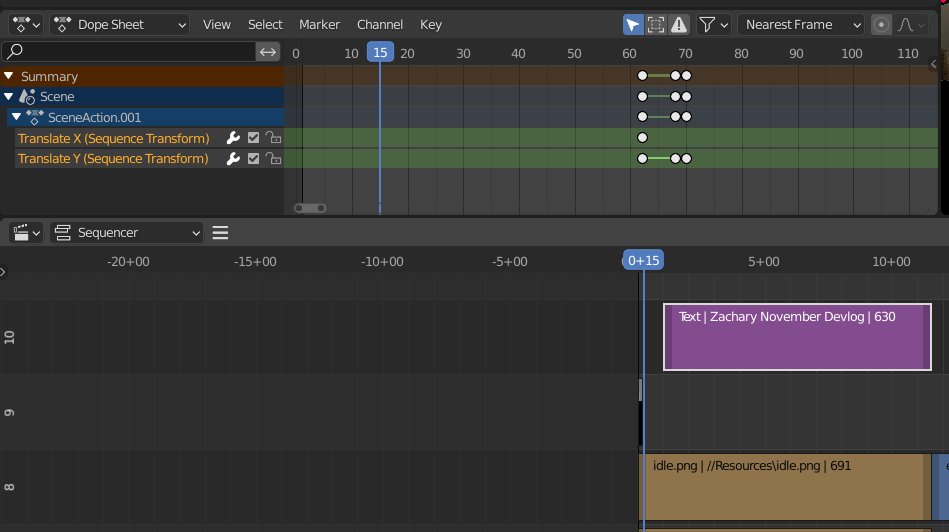This screenshot has height=532, width=949.
Task: Lock the Translate X channel
Action: [274, 138]
